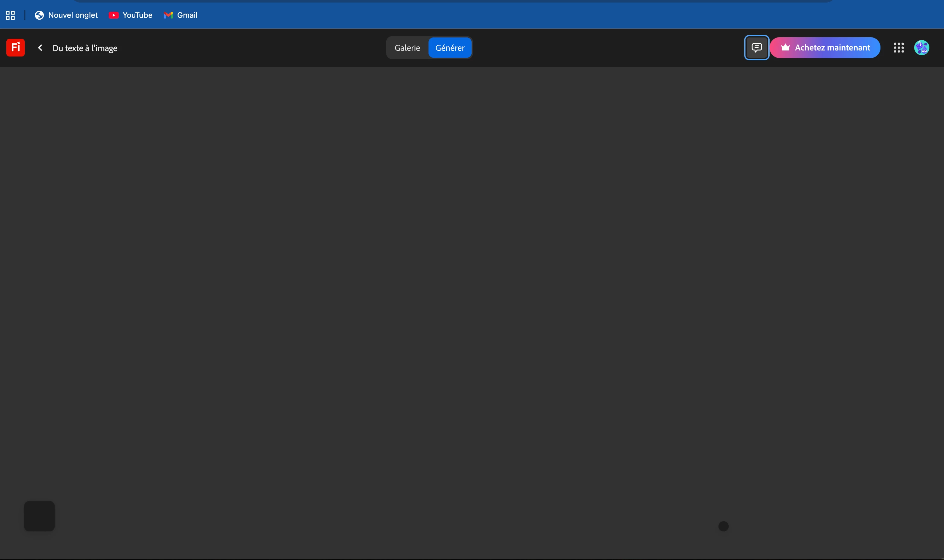Click the Du texte à l'image title
Screen dimensions: 944x560
[x=85, y=48]
